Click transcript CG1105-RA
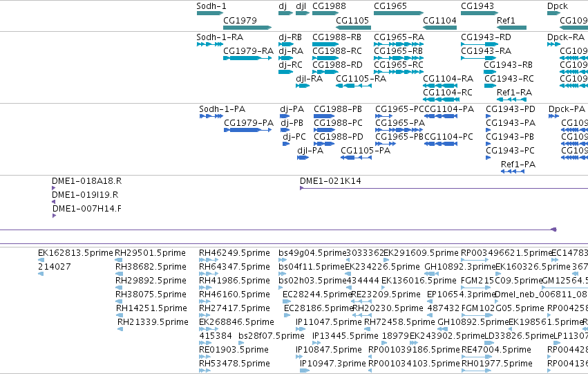Viewport: 588px width, 374px height. pos(354,86)
